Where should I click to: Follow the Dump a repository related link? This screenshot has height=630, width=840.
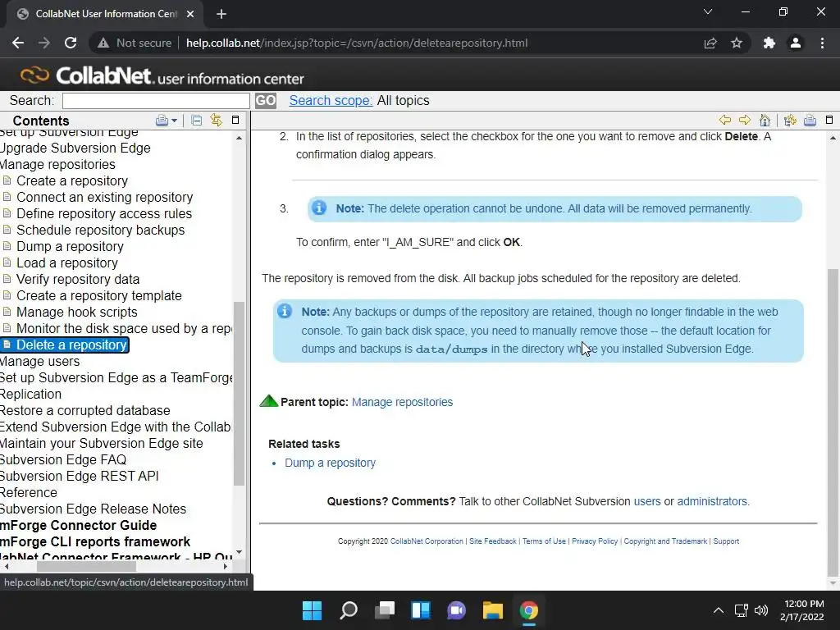[330, 463]
